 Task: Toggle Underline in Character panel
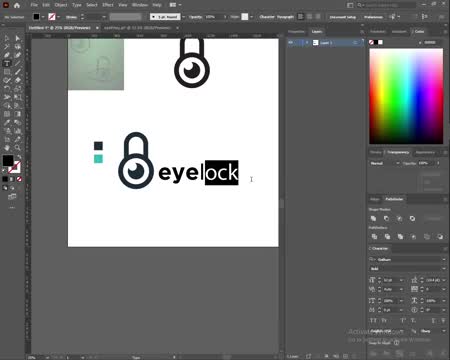[434, 320]
